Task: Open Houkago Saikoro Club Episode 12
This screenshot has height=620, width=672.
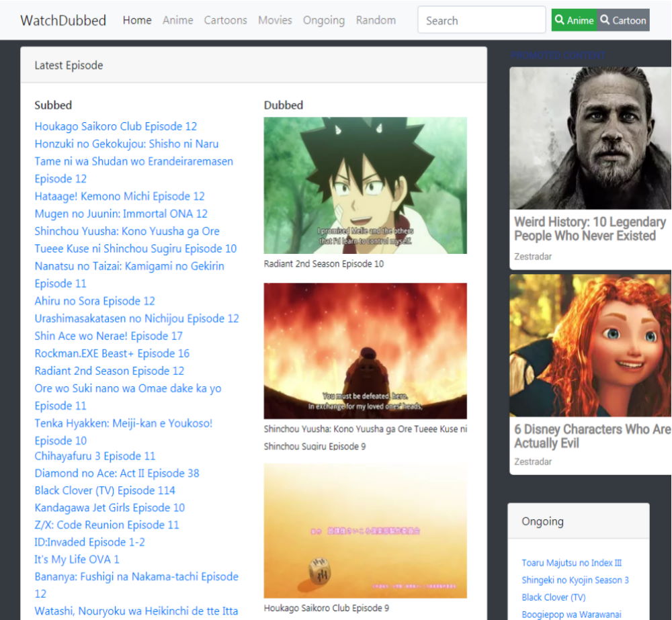Action: [116, 126]
